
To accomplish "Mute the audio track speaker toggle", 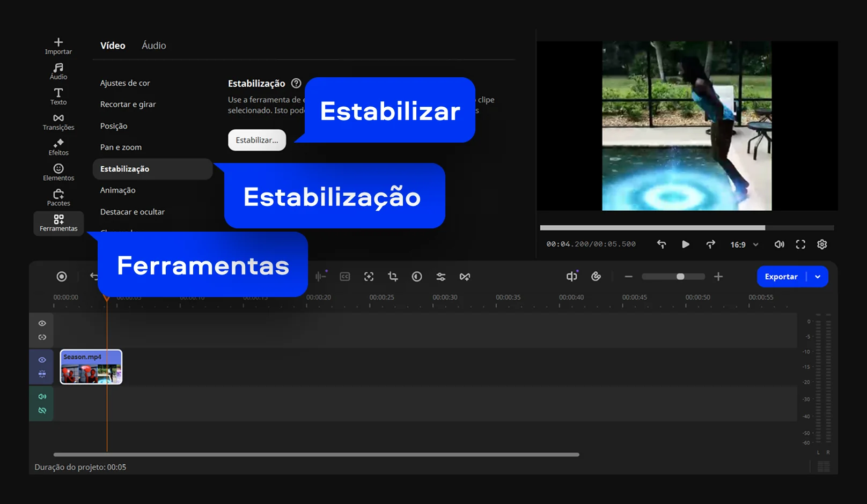I will [x=42, y=397].
